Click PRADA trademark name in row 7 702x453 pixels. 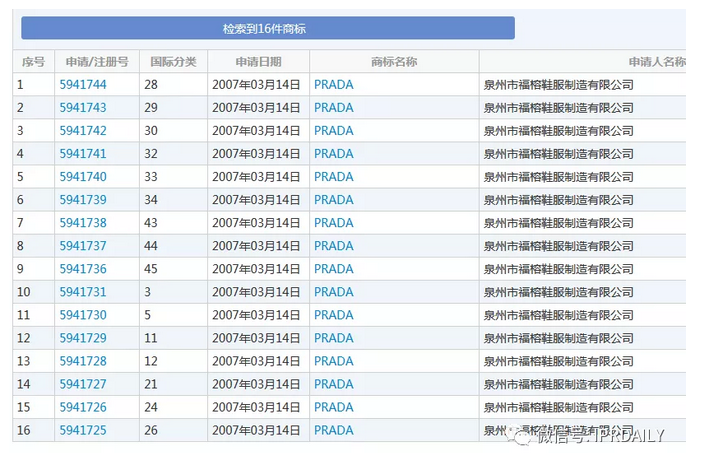(x=334, y=223)
